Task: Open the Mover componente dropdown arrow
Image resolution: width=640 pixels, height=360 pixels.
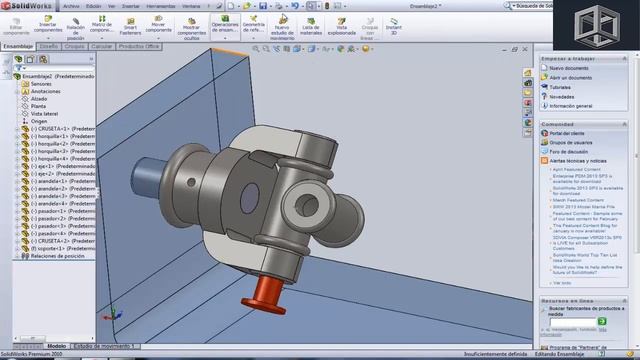Action: (158, 38)
